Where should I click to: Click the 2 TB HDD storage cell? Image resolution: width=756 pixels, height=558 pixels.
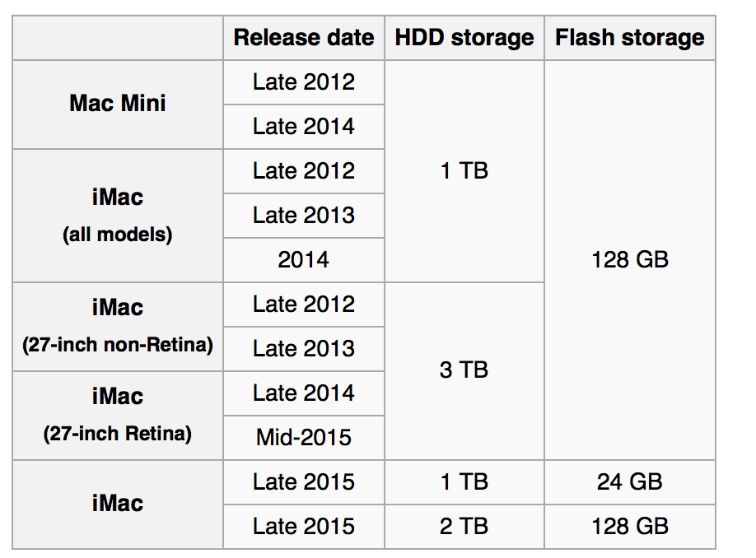464,526
